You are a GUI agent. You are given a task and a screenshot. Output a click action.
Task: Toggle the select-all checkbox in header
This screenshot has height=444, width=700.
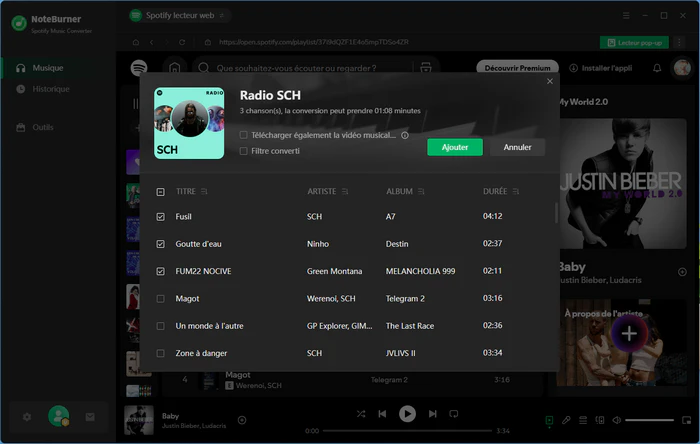pos(161,192)
